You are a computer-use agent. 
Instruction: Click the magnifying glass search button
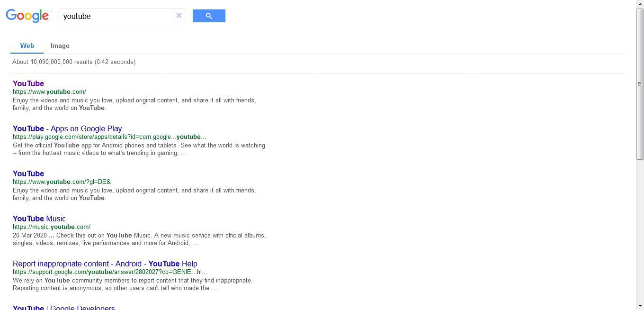coord(209,16)
